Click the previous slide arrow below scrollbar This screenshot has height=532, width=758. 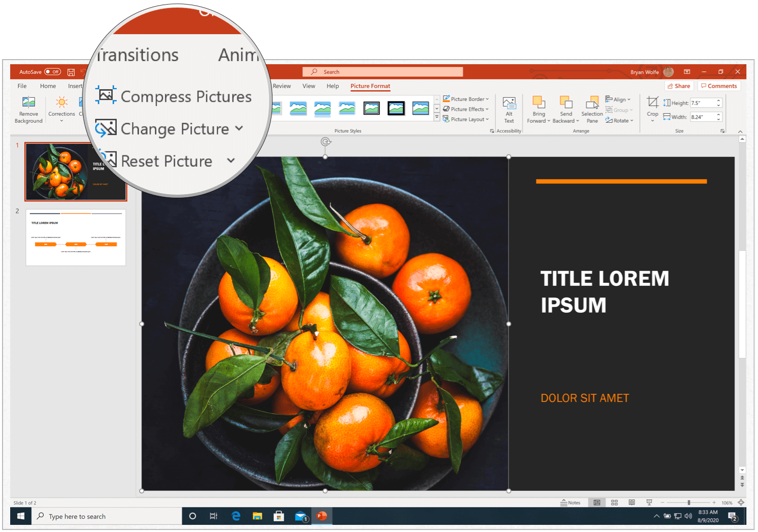coord(742,478)
